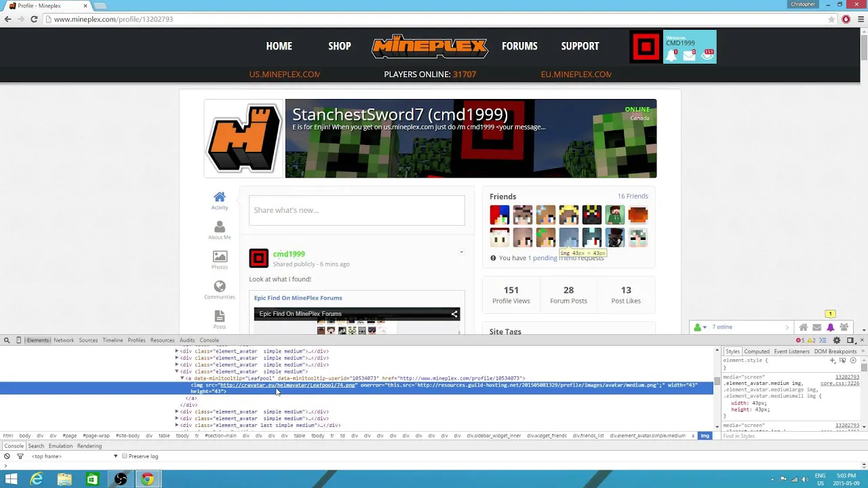
Task: Open the Timeline tab in DevTools
Action: [x=113, y=340]
